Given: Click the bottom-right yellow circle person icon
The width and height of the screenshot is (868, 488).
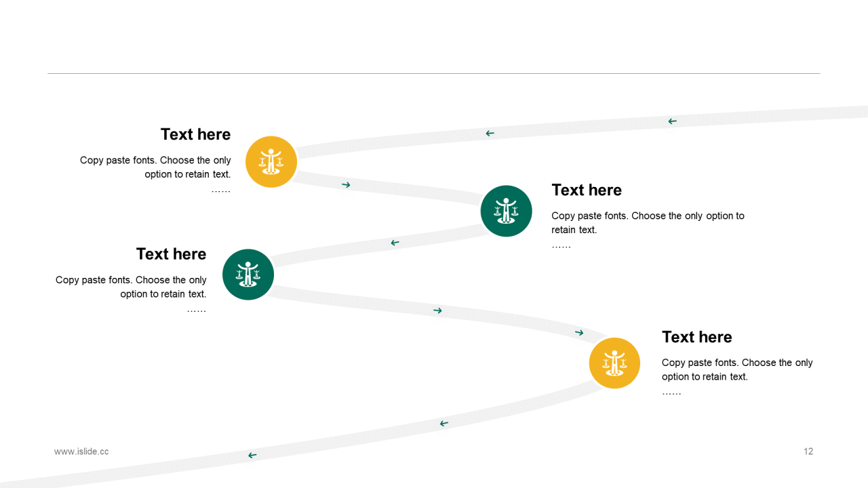Looking at the screenshot, I should click(614, 363).
